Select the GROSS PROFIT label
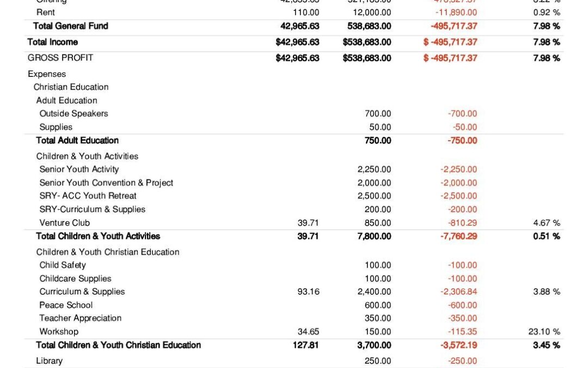Image resolution: width=588 pixels, height=368 pixels. click(60, 58)
